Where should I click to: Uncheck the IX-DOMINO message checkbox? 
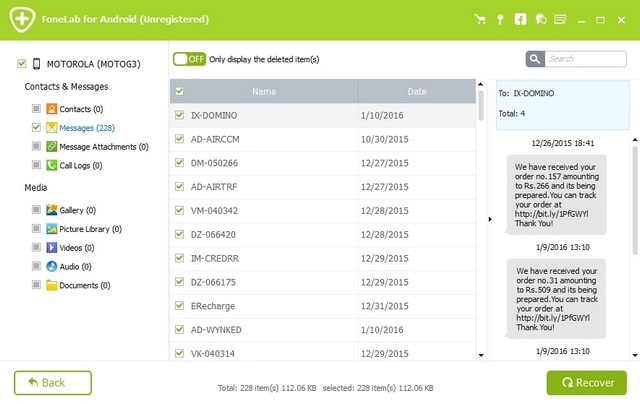click(180, 115)
